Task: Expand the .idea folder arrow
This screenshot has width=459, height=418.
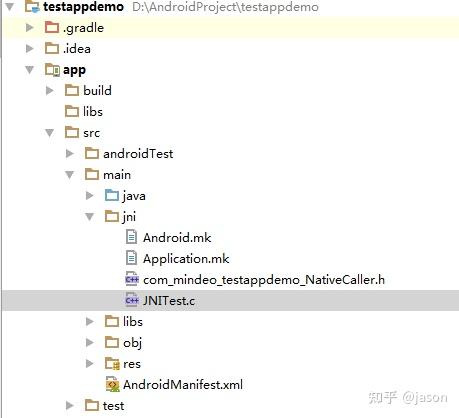Action: (30, 49)
